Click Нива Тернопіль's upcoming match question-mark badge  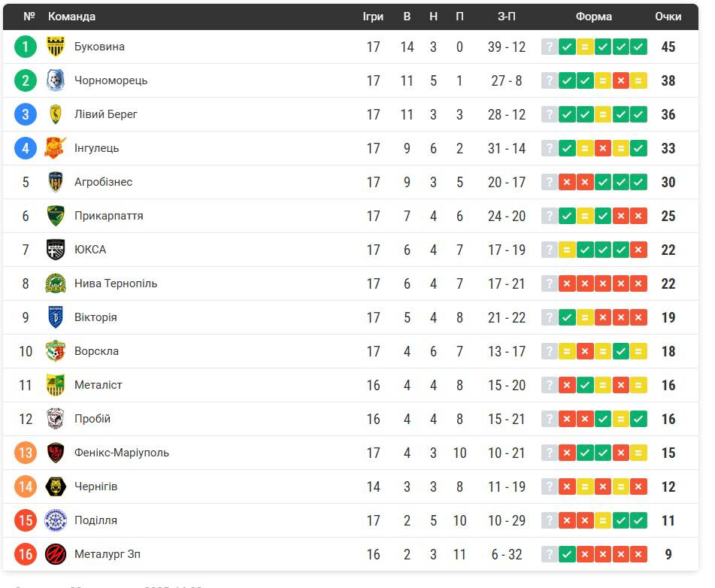[x=550, y=283]
